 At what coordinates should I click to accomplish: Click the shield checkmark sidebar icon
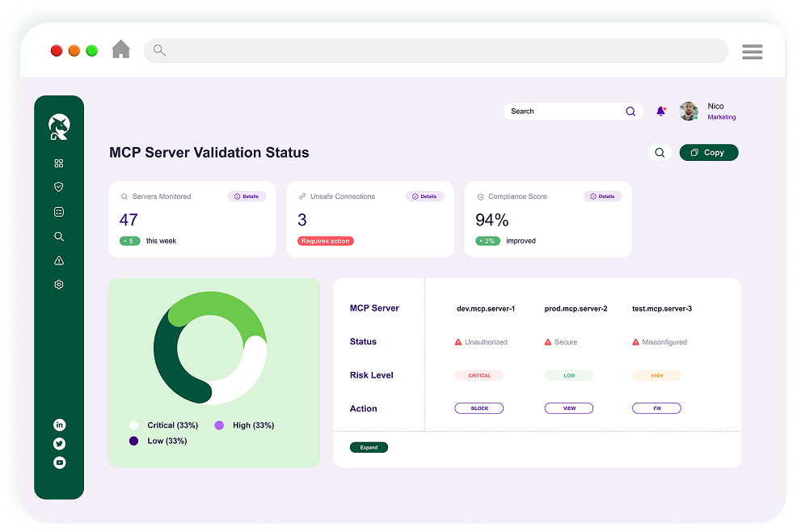(x=58, y=187)
